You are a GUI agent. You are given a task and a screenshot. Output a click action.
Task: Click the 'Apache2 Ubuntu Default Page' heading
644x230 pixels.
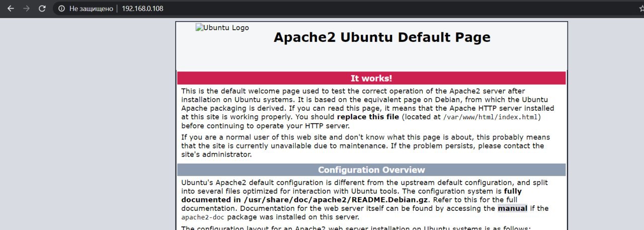point(382,37)
